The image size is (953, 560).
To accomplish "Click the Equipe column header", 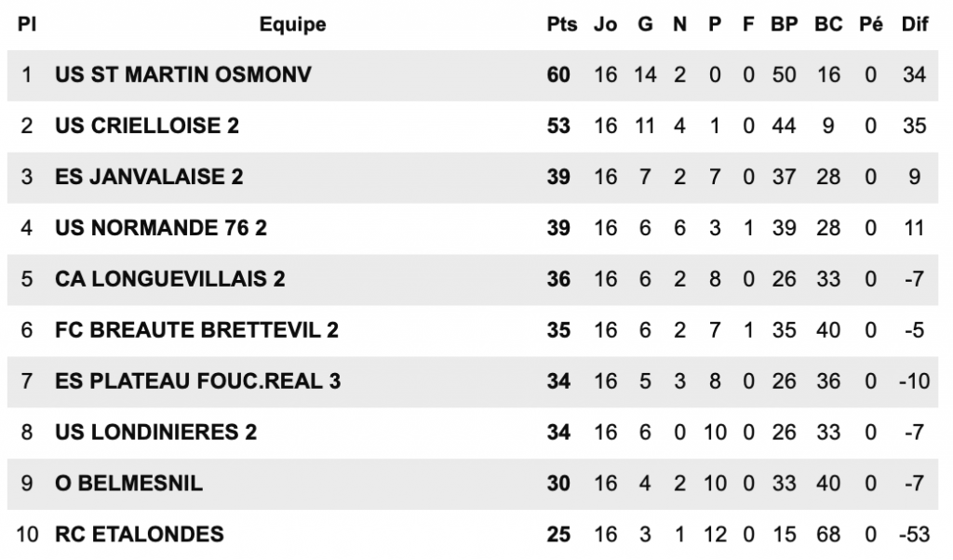I will pos(292,24).
